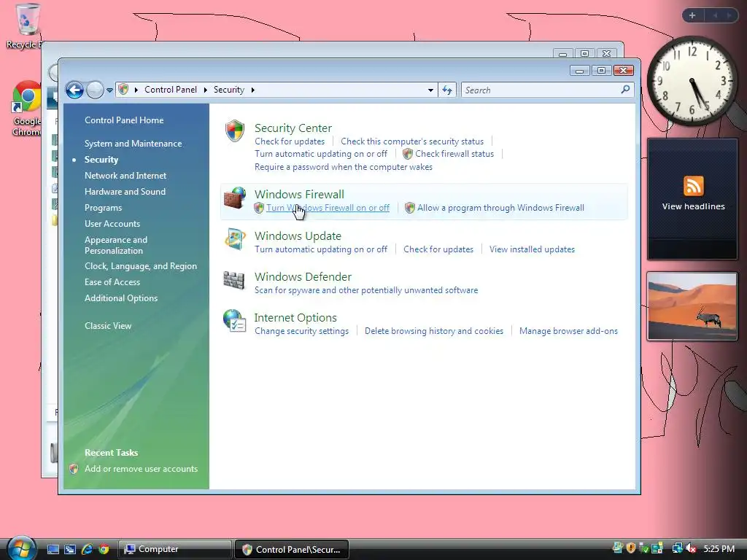
Task: Click the Control Panel\Security taskbar button
Action: tap(292, 549)
